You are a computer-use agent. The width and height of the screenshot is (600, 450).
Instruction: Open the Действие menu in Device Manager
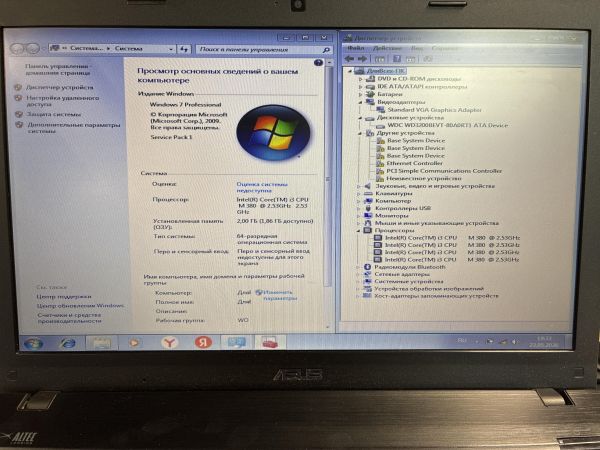(387, 48)
